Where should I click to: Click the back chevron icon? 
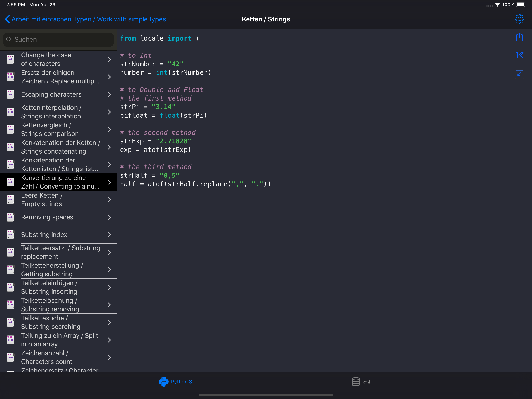click(7, 19)
